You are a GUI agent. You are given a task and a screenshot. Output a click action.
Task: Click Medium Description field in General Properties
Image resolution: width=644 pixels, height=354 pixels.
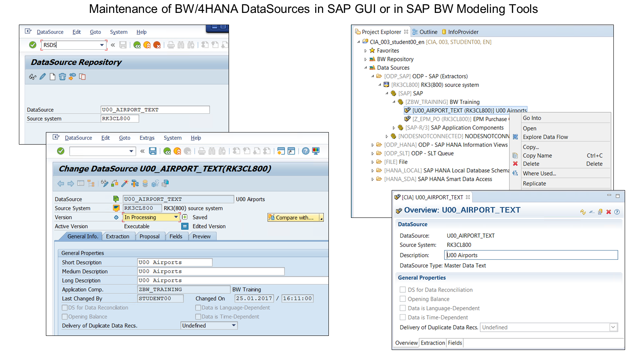tap(211, 271)
